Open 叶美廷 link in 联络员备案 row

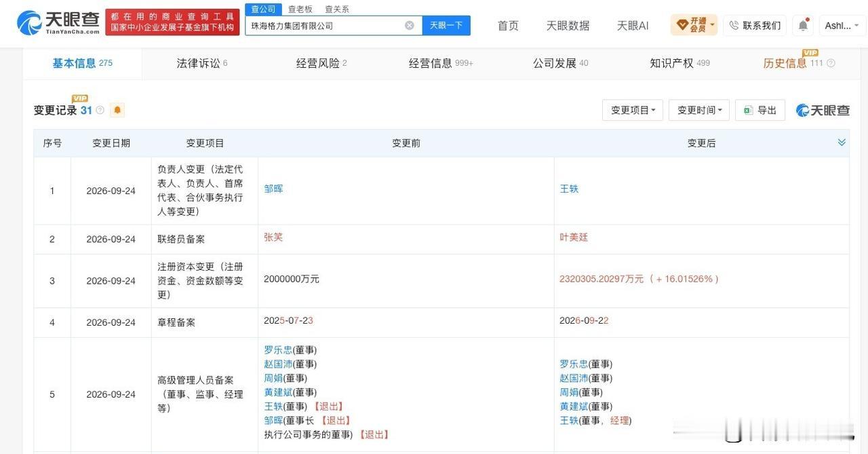point(574,237)
